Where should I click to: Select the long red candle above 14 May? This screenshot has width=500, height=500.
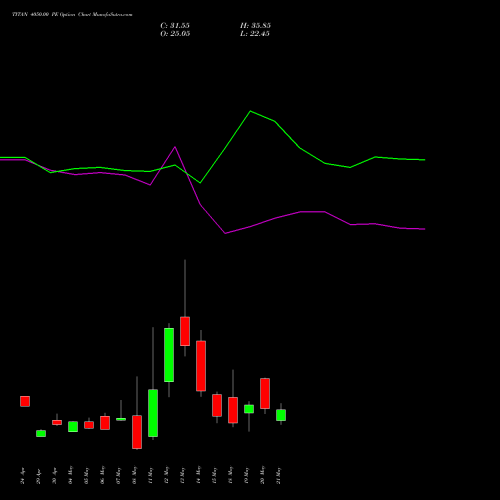point(201,366)
